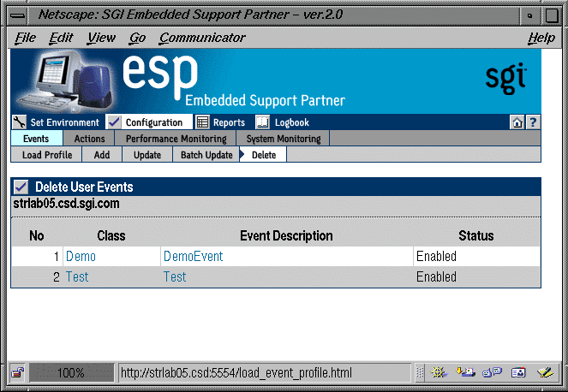Click the home icon in ESP toolbar

[x=517, y=122]
